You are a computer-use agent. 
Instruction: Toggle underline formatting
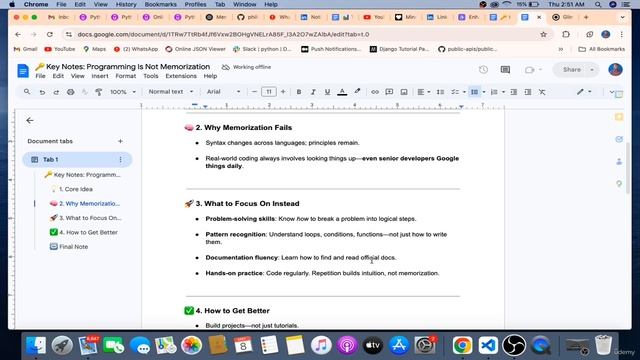[x=327, y=92]
